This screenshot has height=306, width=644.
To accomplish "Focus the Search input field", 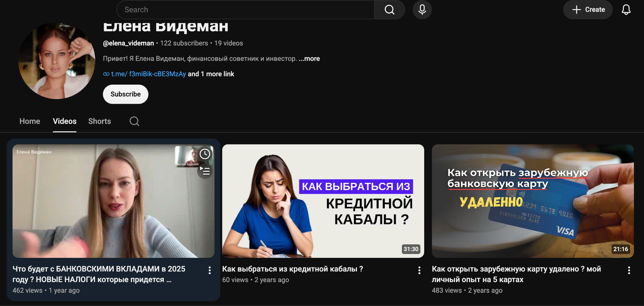I will point(245,10).
